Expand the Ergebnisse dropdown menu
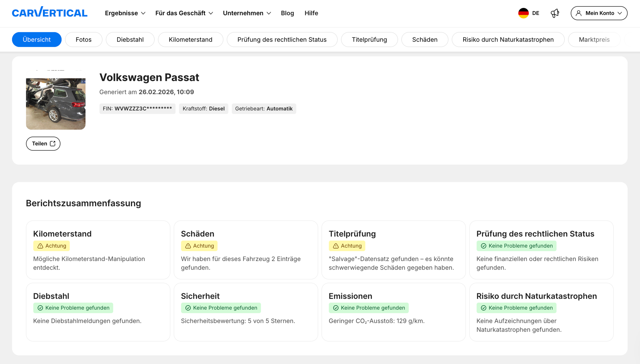Viewport: 640px width, 364px height. click(125, 13)
